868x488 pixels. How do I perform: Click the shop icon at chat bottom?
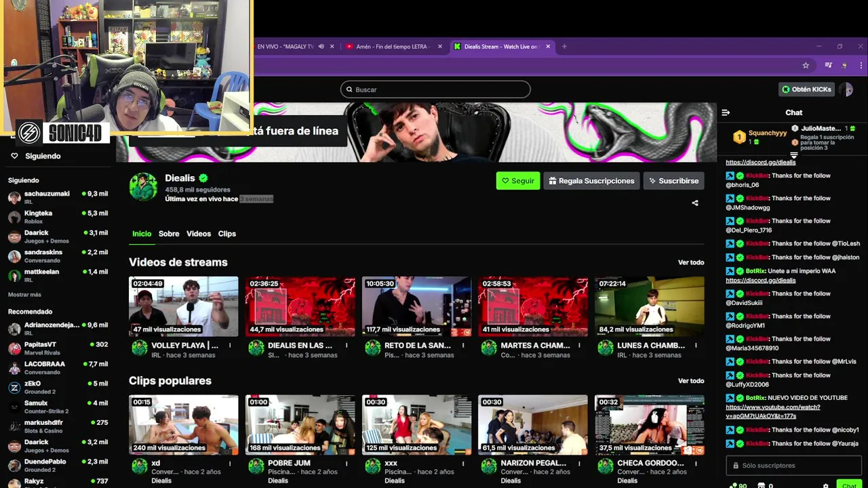tap(761, 485)
